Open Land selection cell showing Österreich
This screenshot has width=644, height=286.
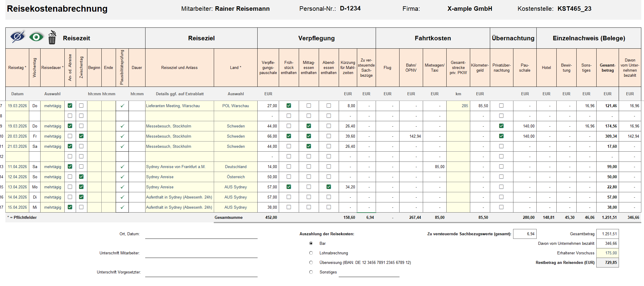(x=236, y=177)
